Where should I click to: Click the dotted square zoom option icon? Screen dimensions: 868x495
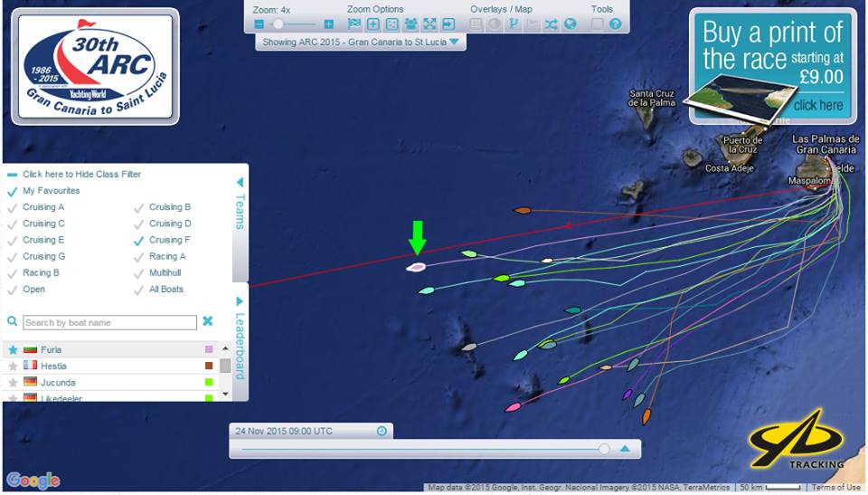(392, 24)
